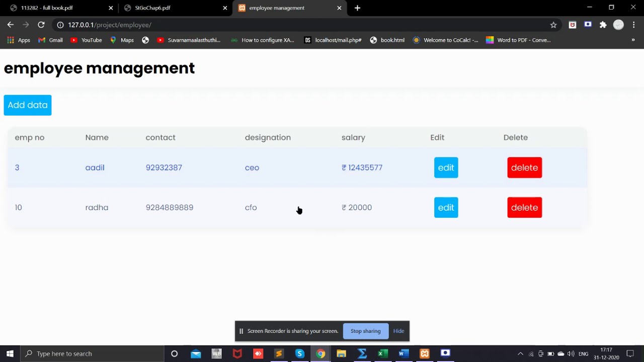
Task: Open File Explorer from the taskbar
Action: pyautogui.click(x=341, y=353)
